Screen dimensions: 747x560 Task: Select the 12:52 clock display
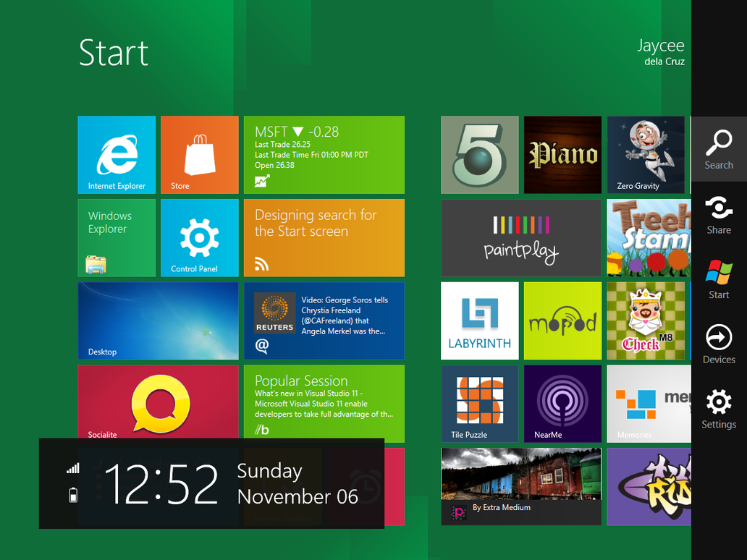click(161, 484)
